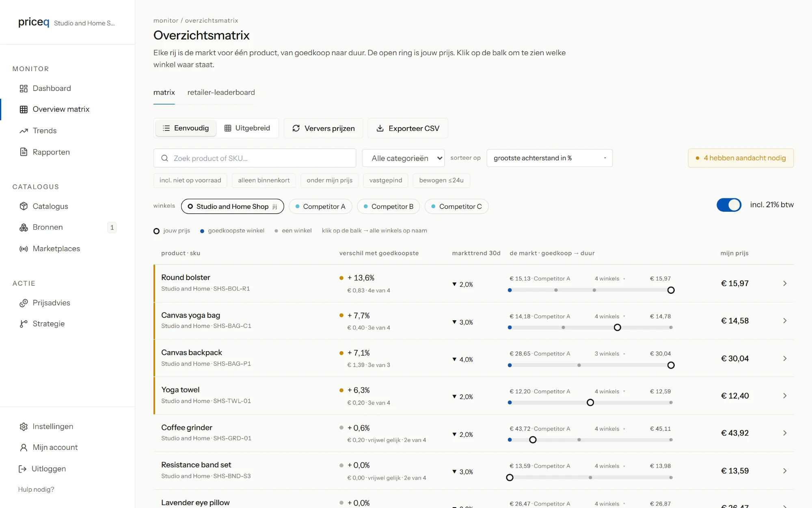The width and height of the screenshot is (812, 508).
Task: Click the Prijsadvies icon
Action: (x=24, y=303)
